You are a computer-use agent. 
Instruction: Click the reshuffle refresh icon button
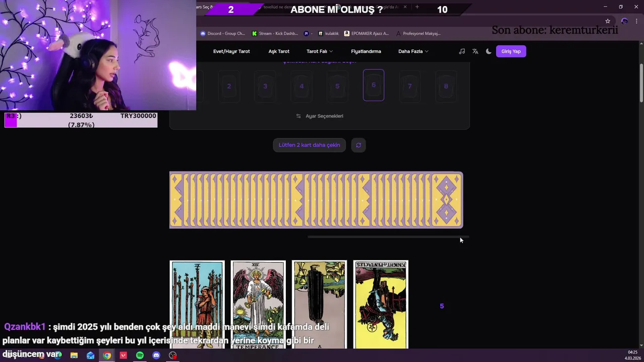358,145
